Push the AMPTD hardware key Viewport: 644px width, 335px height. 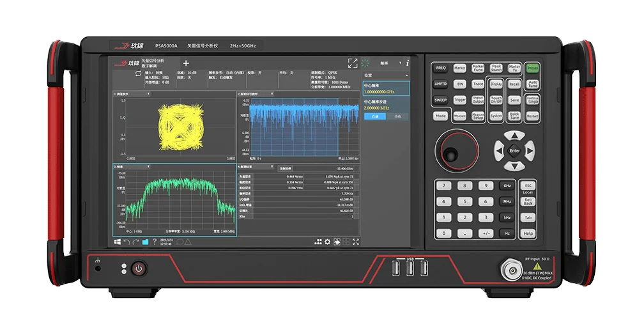point(441,84)
